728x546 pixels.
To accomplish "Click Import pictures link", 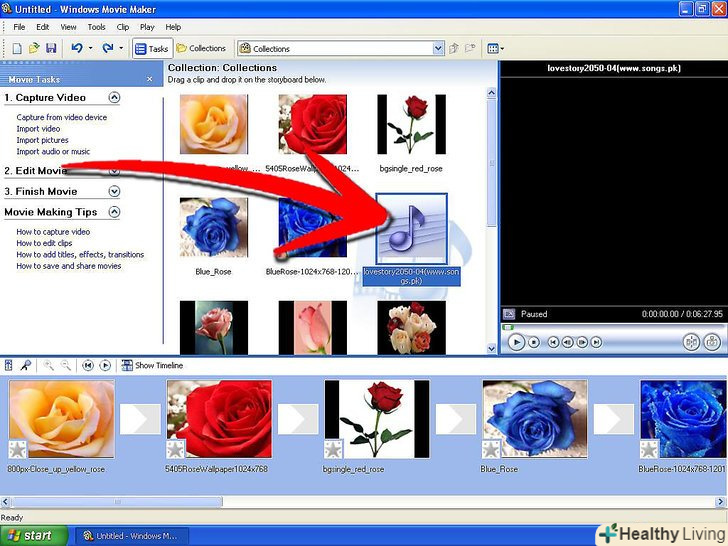I will pyautogui.click(x=42, y=140).
